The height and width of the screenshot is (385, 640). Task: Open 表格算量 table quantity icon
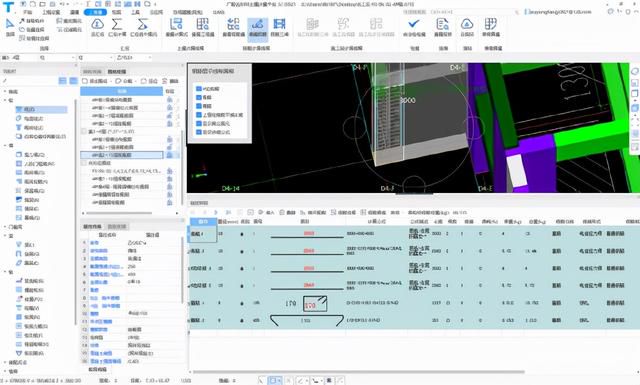491,28
